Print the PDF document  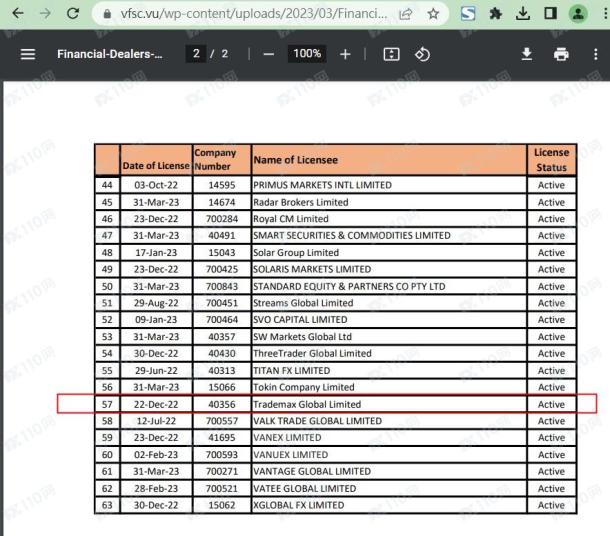tap(561, 54)
